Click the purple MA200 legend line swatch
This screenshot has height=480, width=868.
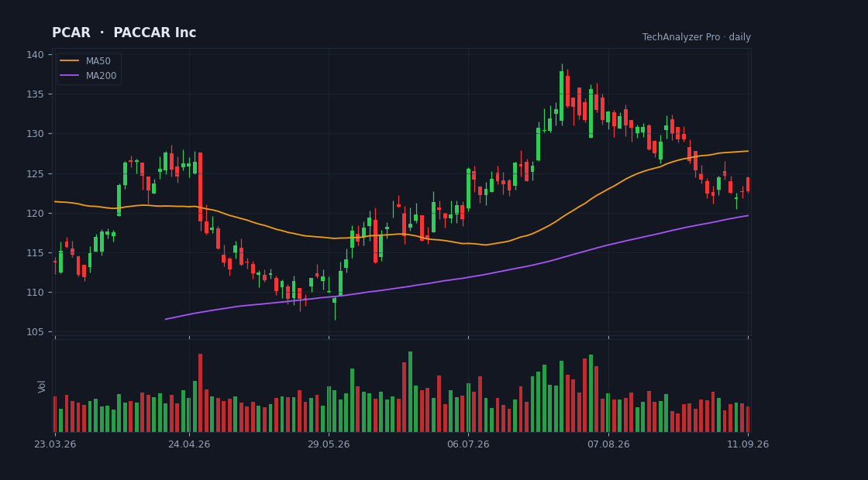click(x=69, y=76)
